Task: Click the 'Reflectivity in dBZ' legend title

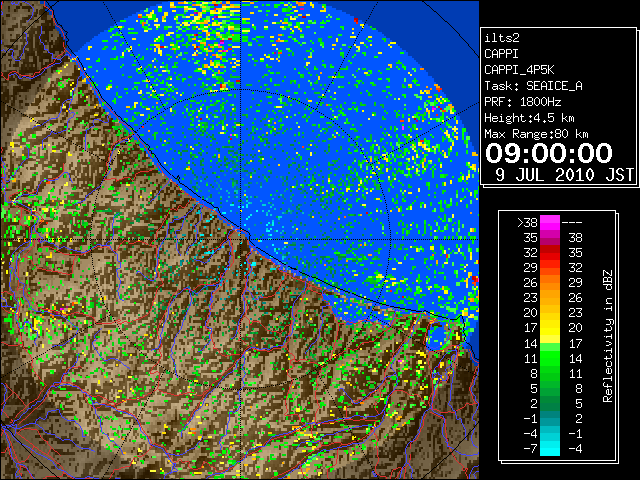Action: pos(608,336)
